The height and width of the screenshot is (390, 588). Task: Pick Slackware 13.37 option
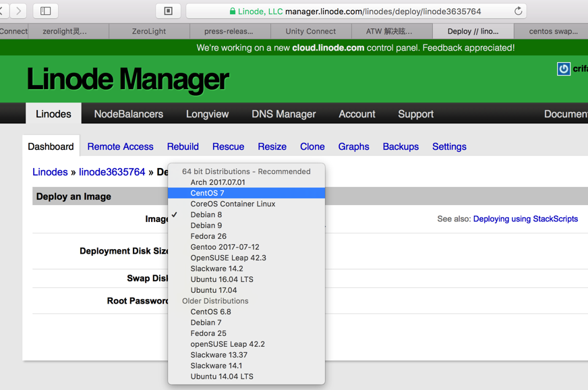click(246, 355)
